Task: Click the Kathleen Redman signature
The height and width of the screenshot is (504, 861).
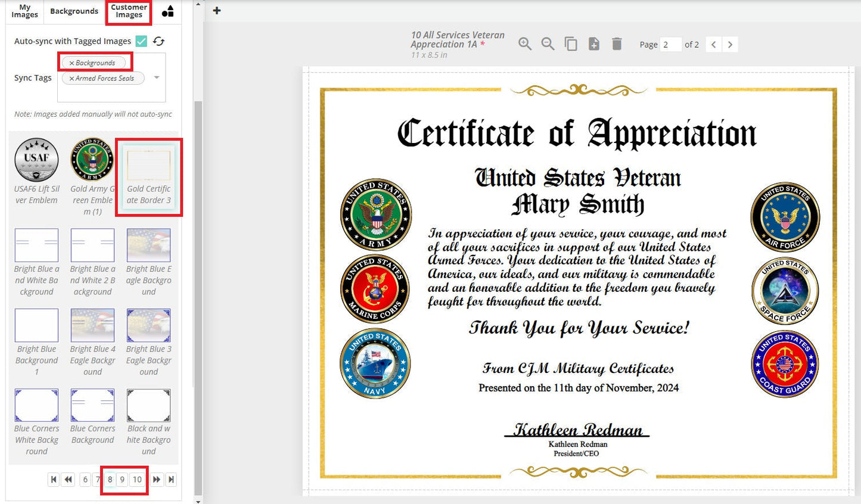Action: [x=577, y=430]
